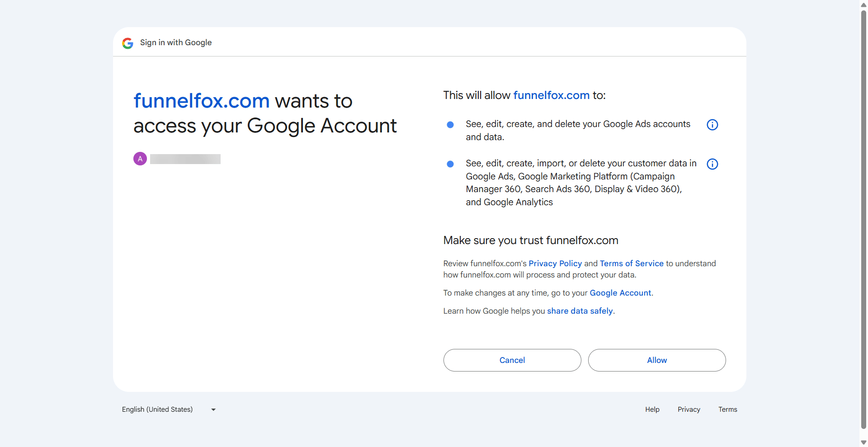Click the blue bullet beside Google Ads accounts
868x447 pixels.
(450, 125)
